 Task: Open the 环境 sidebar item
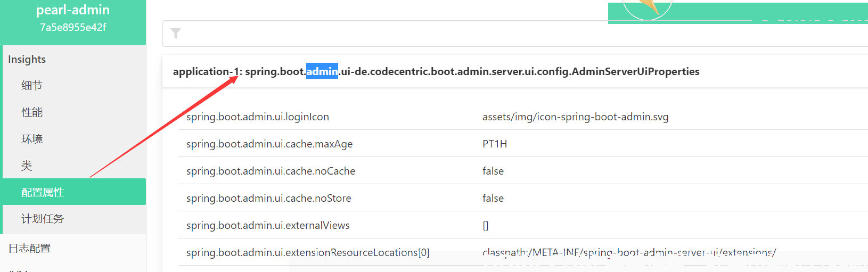pyautogui.click(x=32, y=139)
